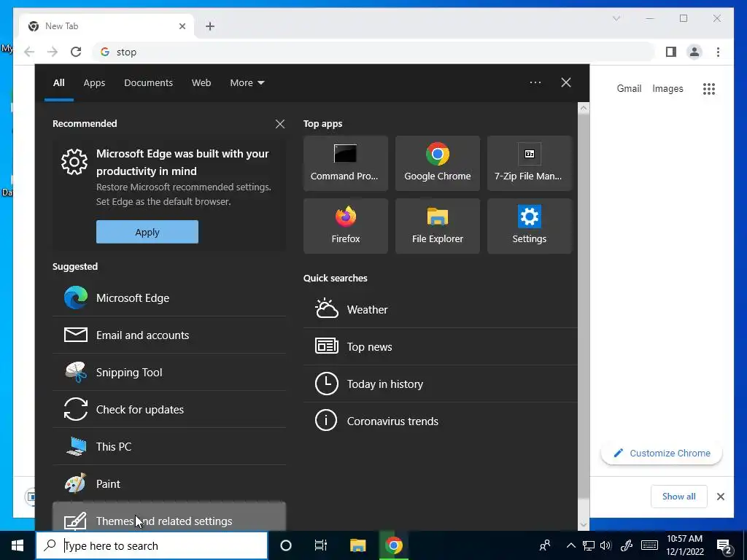Select the All search filter tab
This screenshot has height=560, width=747.
(58, 83)
